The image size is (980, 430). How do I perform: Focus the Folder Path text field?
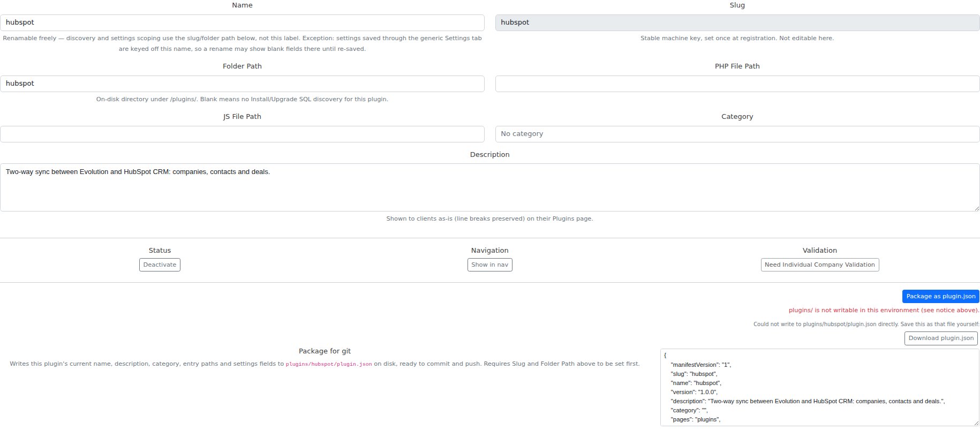click(x=242, y=84)
